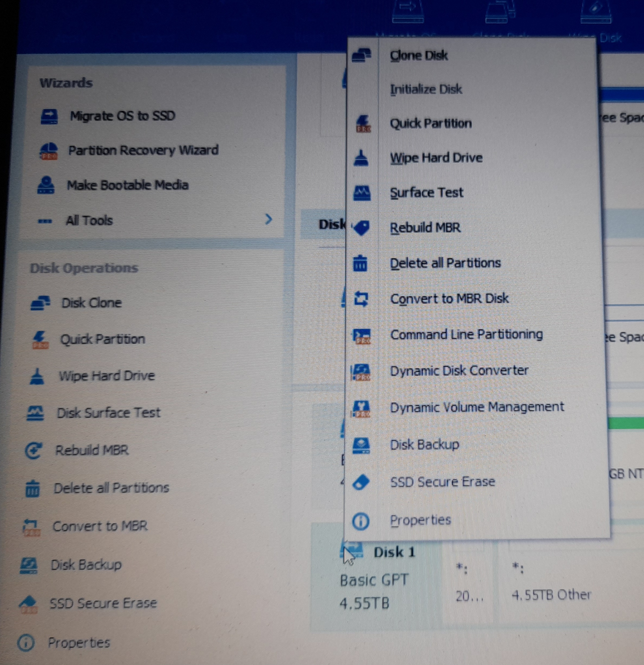Click Disk Clone icon in sidebar

(40, 303)
